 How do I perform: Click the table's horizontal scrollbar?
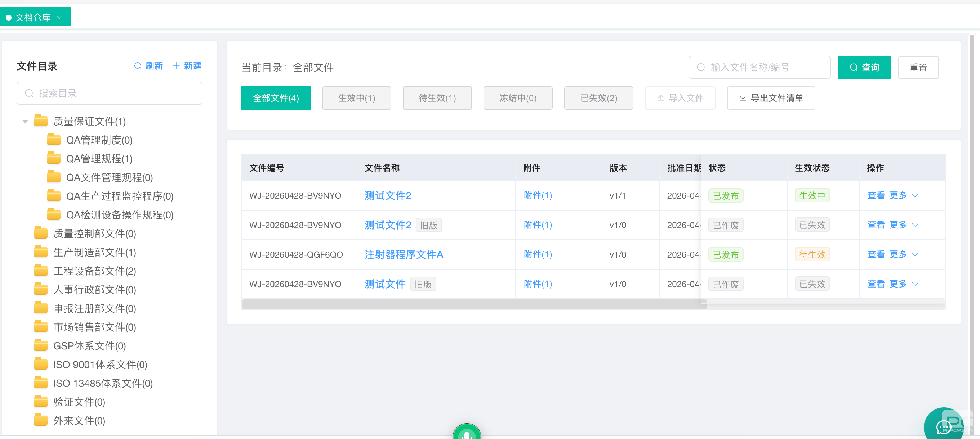click(x=474, y=304)
